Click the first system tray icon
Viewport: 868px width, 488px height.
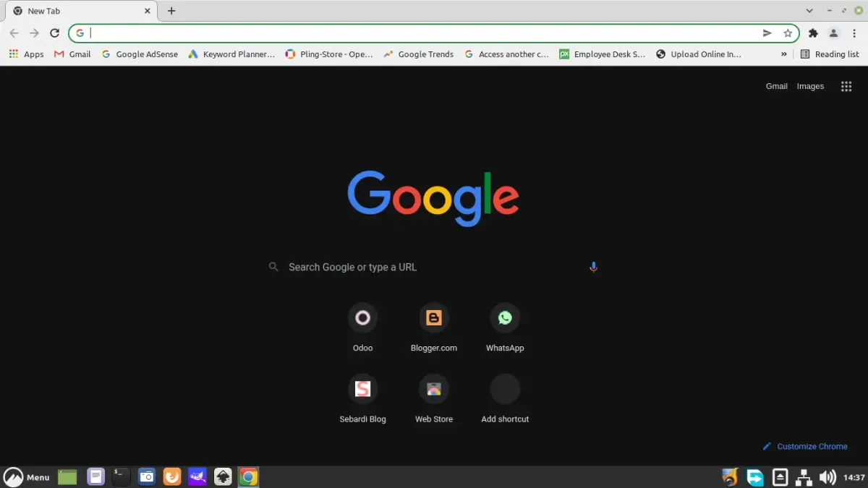point(730,477)
